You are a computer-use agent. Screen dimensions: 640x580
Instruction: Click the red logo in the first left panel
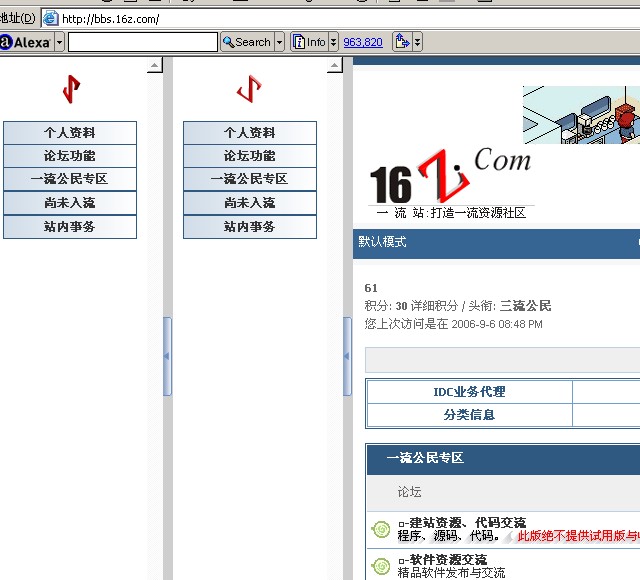[71, 89]
